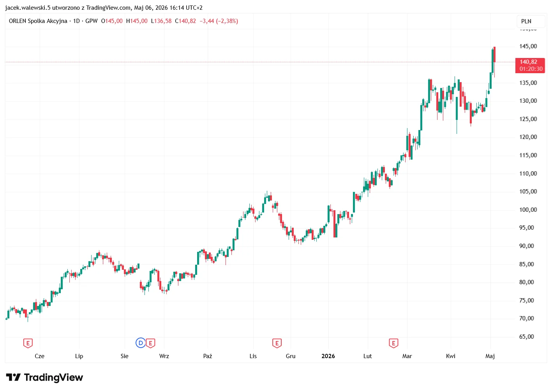Click the Sie month label on time axis
This screenshot has width=552, height=392.
(x=125, y=356)
